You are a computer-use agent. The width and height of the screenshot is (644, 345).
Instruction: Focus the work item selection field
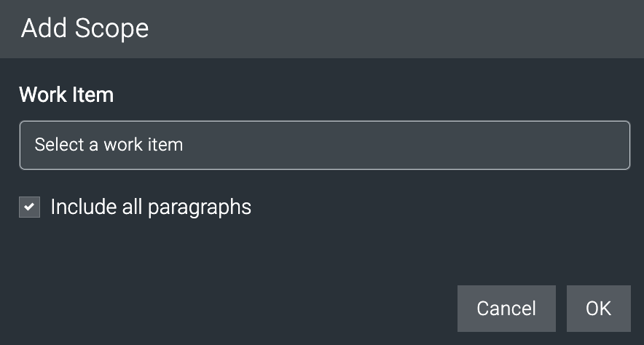tap(324, 145)
